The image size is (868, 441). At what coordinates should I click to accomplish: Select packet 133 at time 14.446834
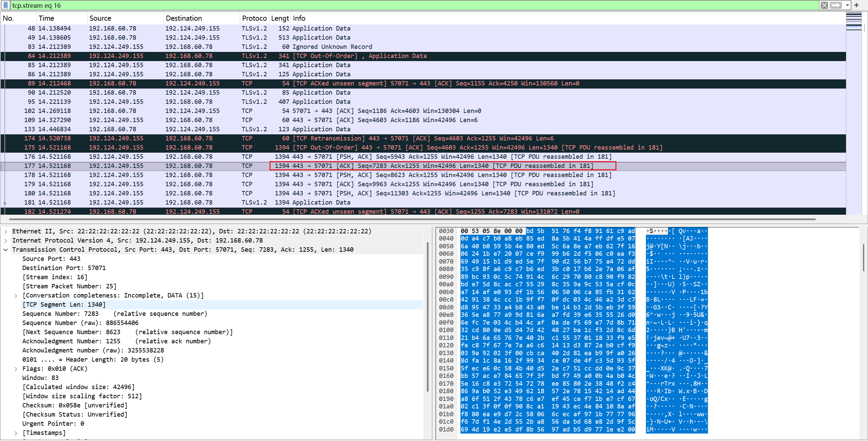point(423,129)
